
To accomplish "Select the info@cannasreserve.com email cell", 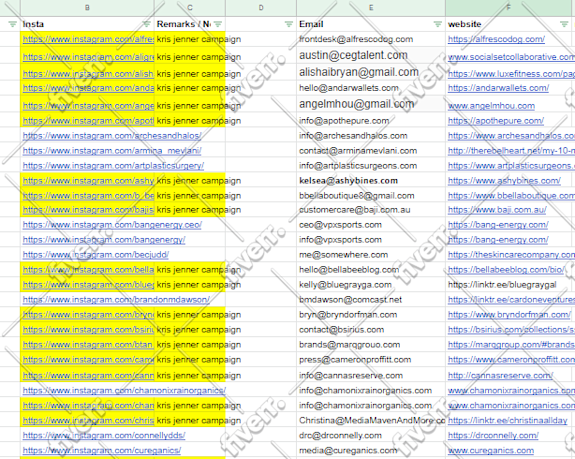I will tap(371, 376).
